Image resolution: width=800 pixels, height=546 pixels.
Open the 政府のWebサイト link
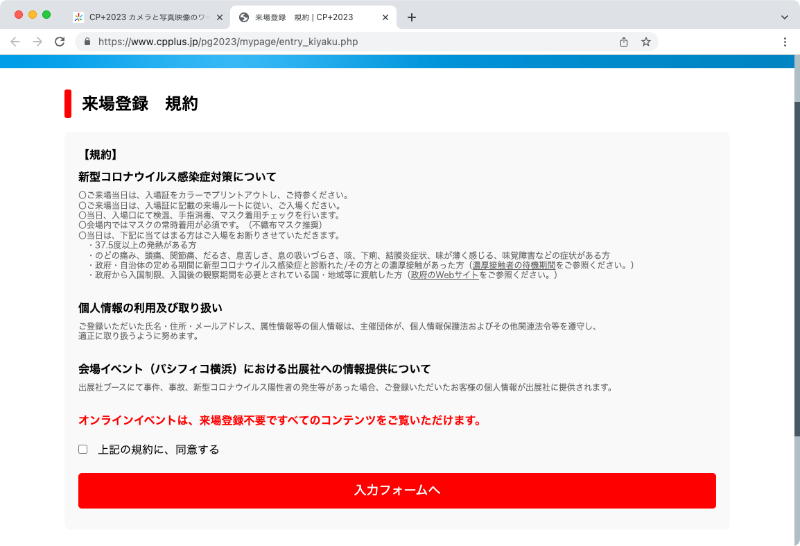[445, 275]
